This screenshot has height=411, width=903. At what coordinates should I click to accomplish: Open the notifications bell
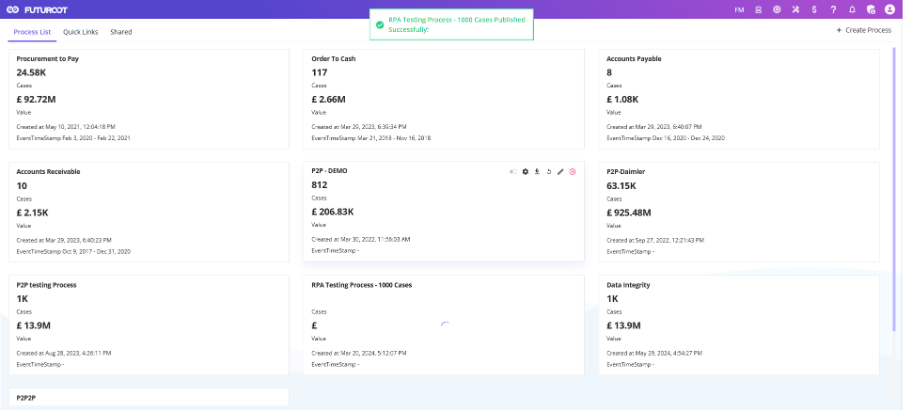click(x=852, y=10)
